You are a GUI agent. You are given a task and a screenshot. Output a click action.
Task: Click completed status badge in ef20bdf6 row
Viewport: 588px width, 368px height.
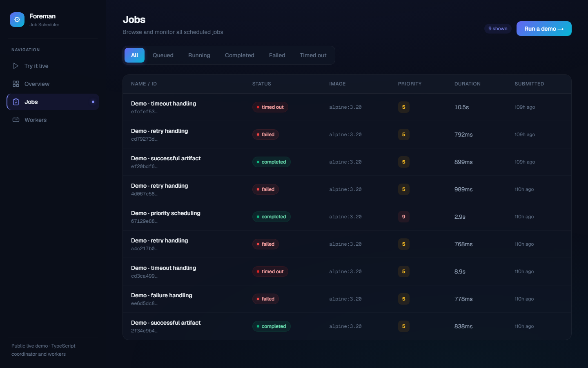pyautogui.click(x=272, y=162)
